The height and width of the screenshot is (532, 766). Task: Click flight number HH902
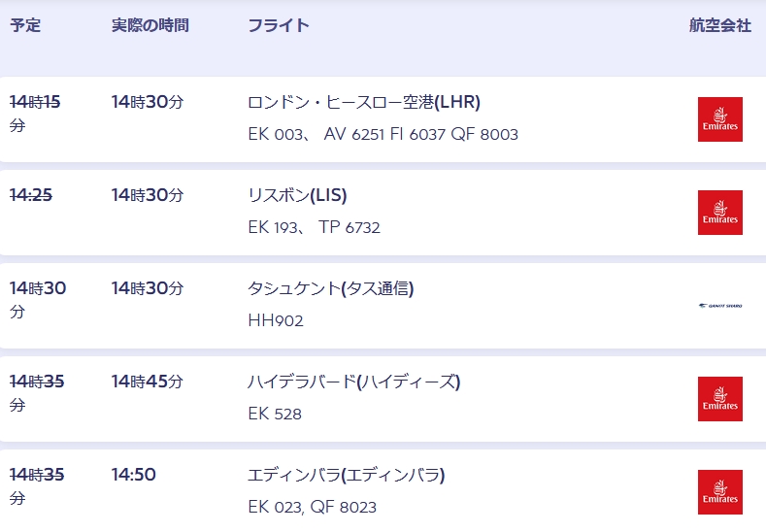pyautogui.click(x=276, y=320)
